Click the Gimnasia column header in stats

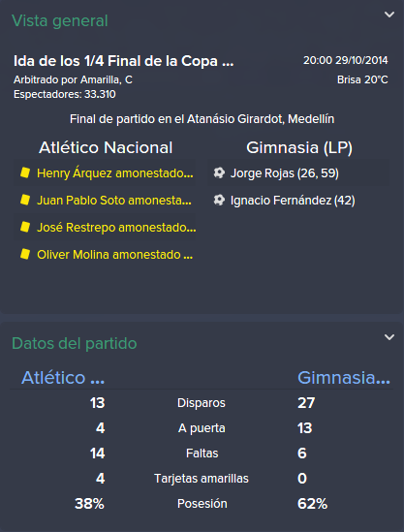[344, 378]
